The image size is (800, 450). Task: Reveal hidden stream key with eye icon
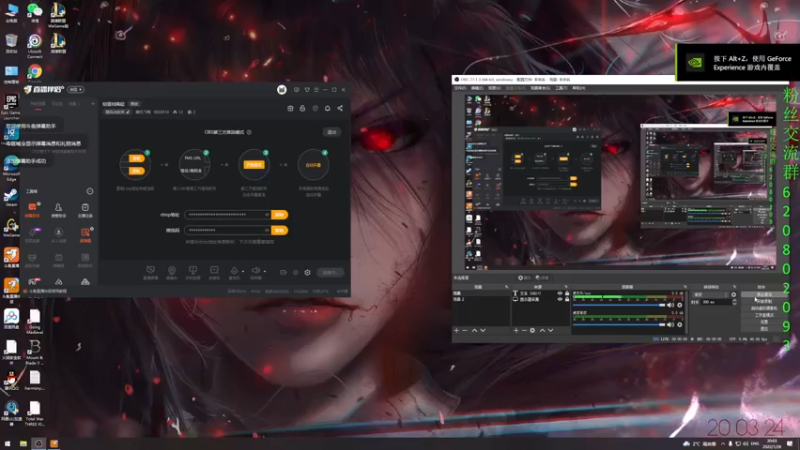point(267,231)
